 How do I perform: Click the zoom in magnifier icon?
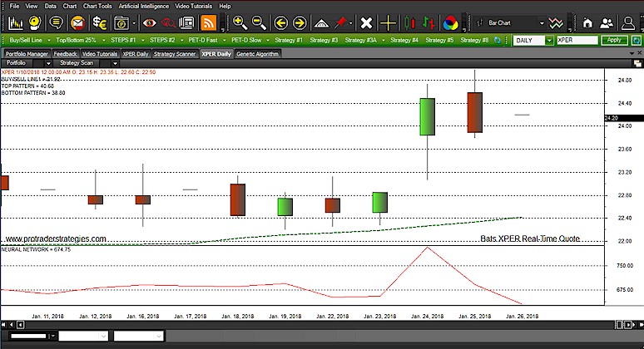tap(240, 22)
